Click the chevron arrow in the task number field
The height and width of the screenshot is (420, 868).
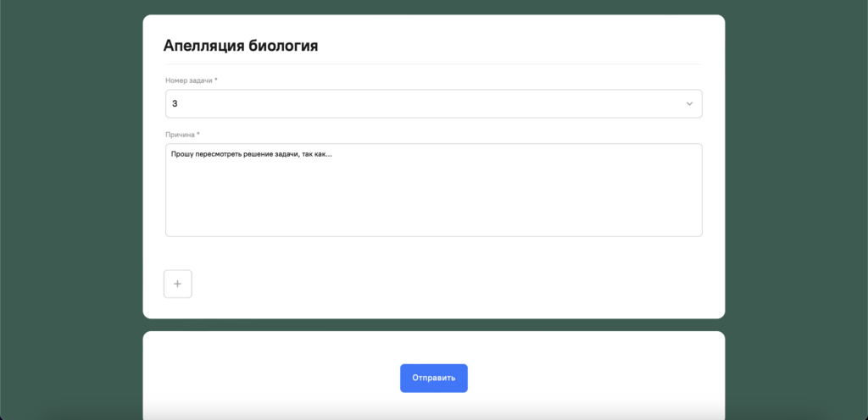[x=689, y=104]
